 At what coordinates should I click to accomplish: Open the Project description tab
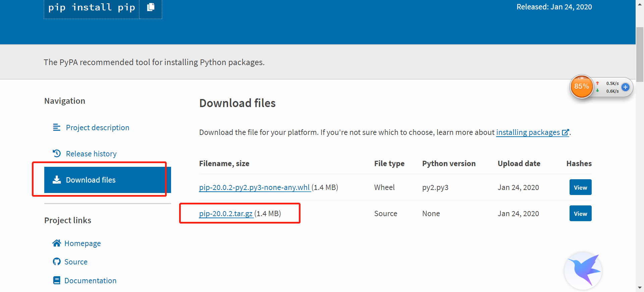point(97,128)
